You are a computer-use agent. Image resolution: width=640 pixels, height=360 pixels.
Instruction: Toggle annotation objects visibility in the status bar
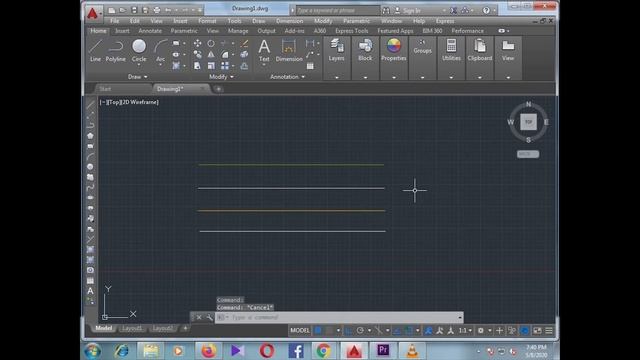428,330
